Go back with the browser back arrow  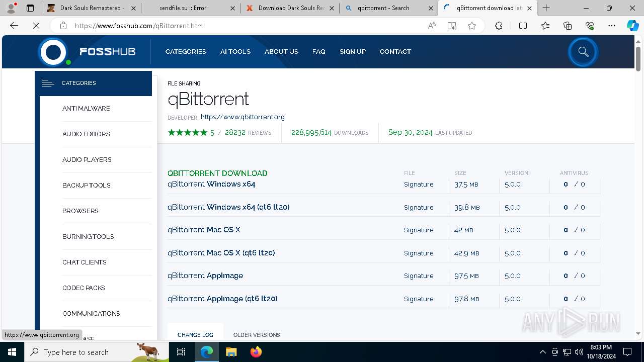tap(14, 26)
